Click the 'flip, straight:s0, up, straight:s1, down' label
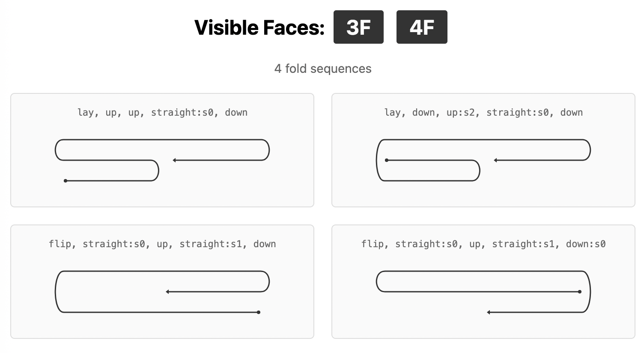Image resolution: width=644 pixels, height=353 pixels. [x=162, y=244]
